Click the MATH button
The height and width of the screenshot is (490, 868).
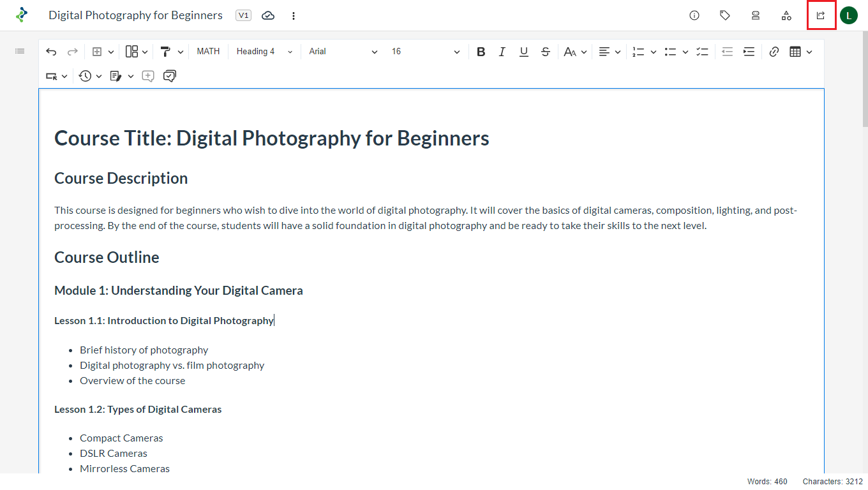[x=208, y=52]
